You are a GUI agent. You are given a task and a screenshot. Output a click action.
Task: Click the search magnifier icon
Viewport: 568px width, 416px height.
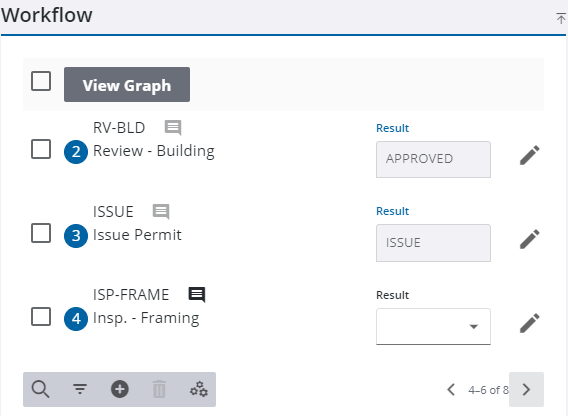tap(40, 390)
